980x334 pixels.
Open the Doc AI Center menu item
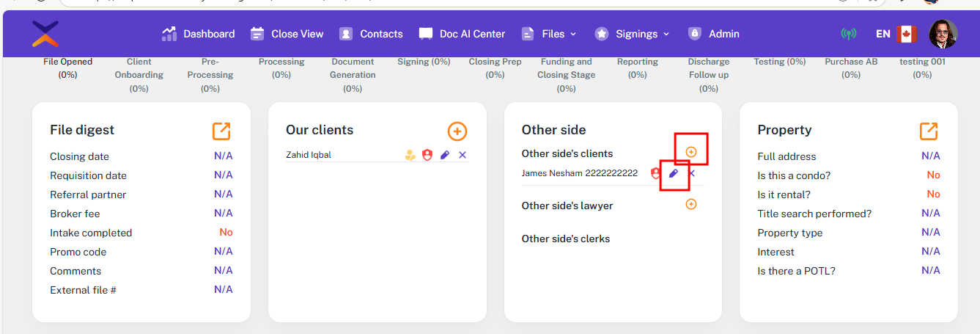462,34
